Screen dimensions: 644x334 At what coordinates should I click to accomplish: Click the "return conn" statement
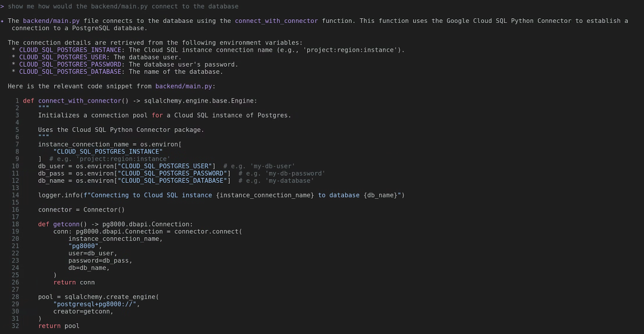click(x=74, y=283)
